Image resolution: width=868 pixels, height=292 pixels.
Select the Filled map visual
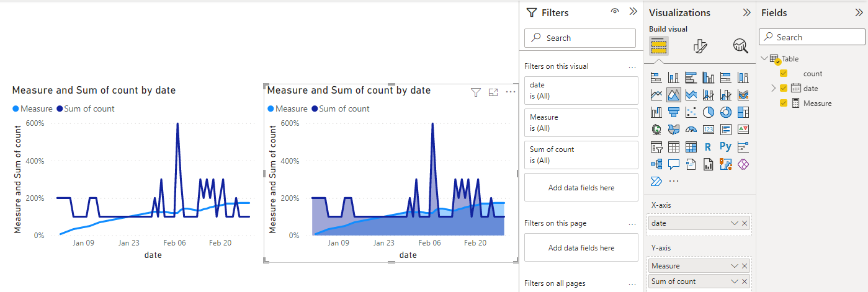point(674,130)
